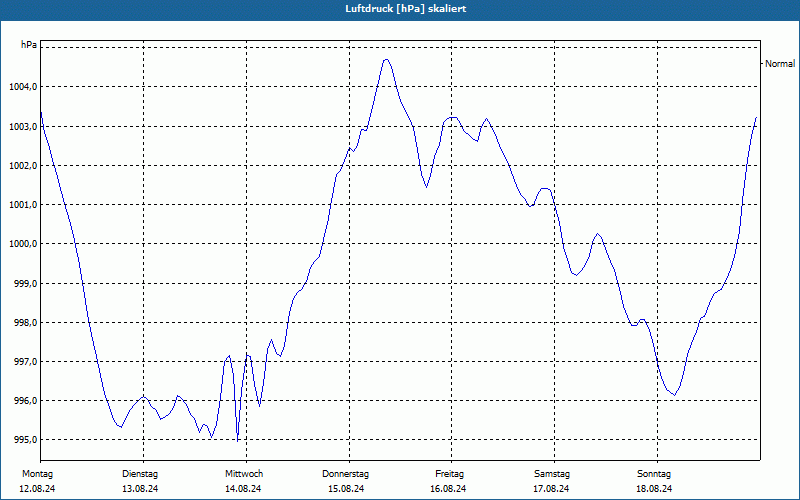Select the 995,0 y-axis value

(x=25, y=440)
